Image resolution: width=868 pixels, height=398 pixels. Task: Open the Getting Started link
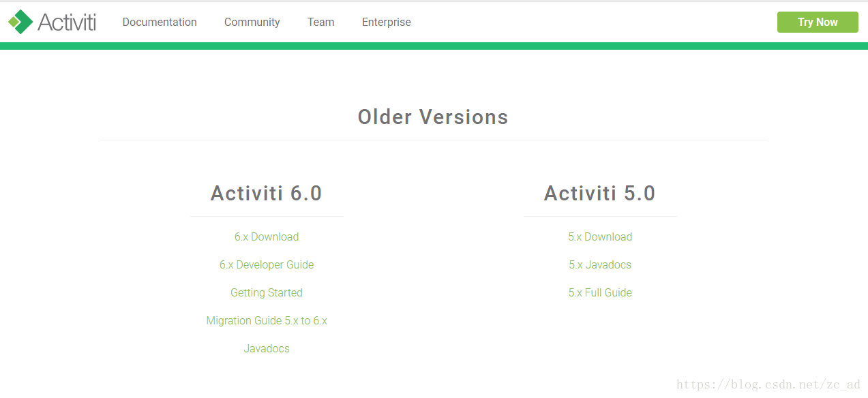coord(267,292)
